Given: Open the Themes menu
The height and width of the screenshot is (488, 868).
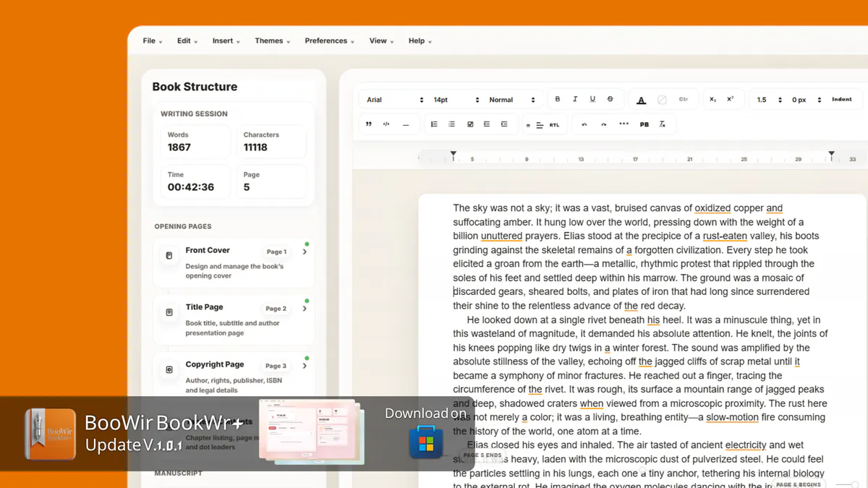Looking at the screenshot, I should point(272,41).
